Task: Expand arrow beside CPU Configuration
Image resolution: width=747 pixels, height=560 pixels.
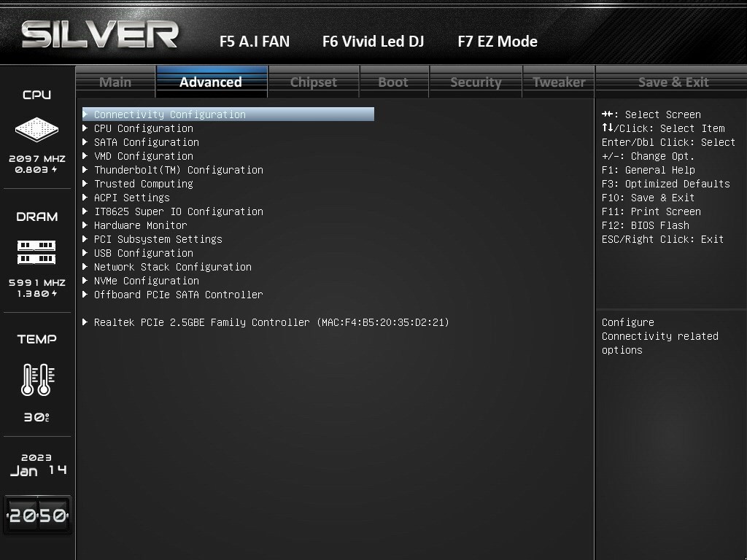Action: coord(85,128)
